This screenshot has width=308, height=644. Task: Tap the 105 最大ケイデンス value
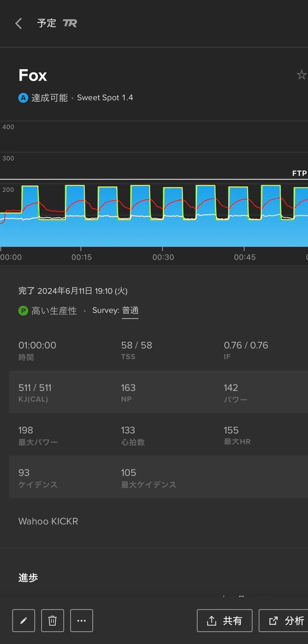[129, 472]
